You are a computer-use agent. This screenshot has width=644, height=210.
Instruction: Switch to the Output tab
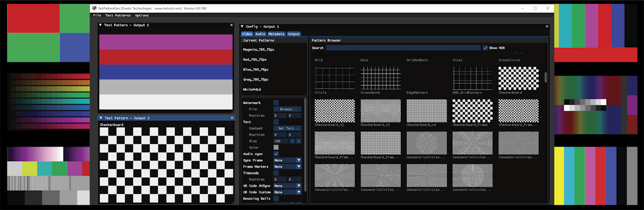(x=294, y=34)
